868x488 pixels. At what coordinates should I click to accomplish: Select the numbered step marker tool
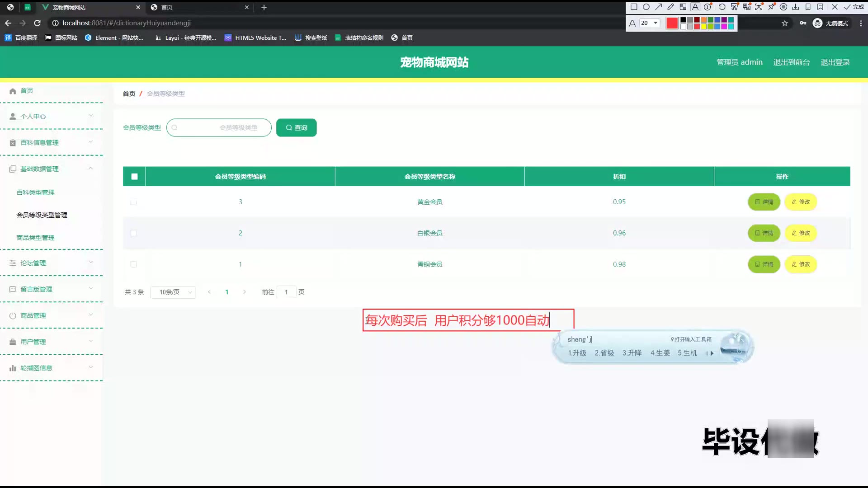click(x=708, y=7)
